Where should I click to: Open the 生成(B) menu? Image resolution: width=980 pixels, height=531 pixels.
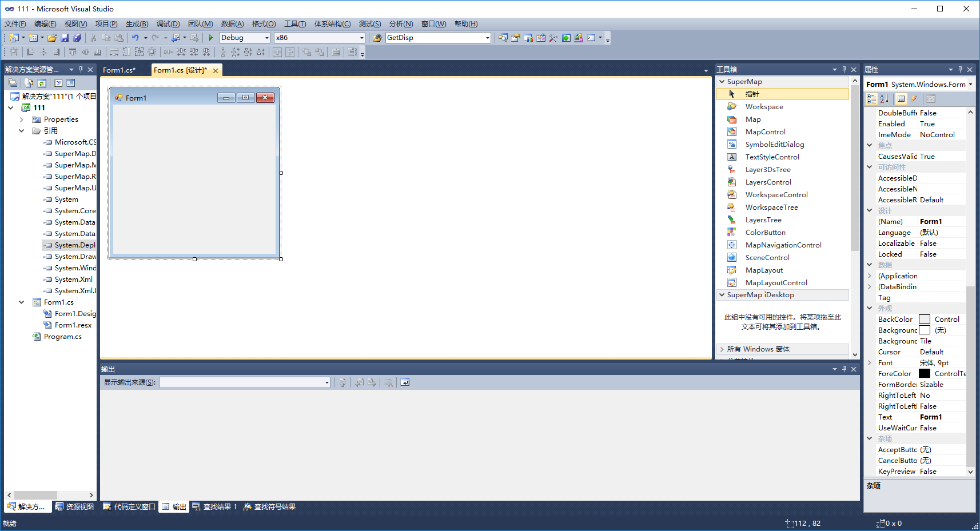pyautogui.click(x=137, y=24)
